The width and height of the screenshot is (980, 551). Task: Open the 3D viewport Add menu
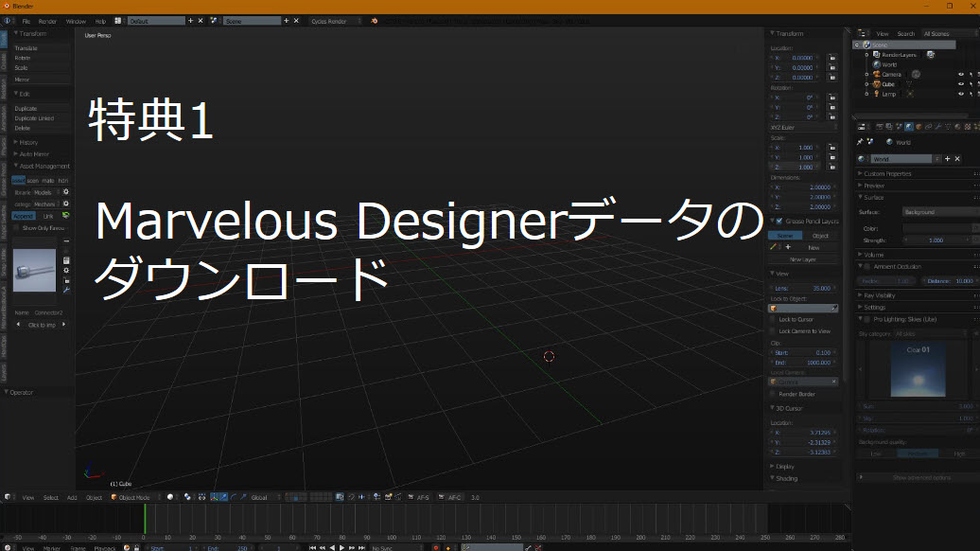tap(72, 498)
